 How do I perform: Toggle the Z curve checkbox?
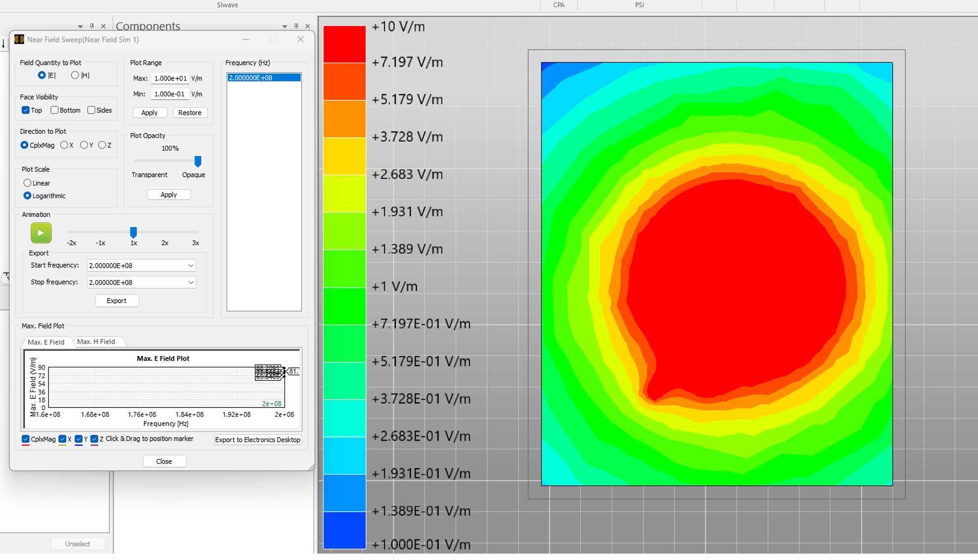94,439
